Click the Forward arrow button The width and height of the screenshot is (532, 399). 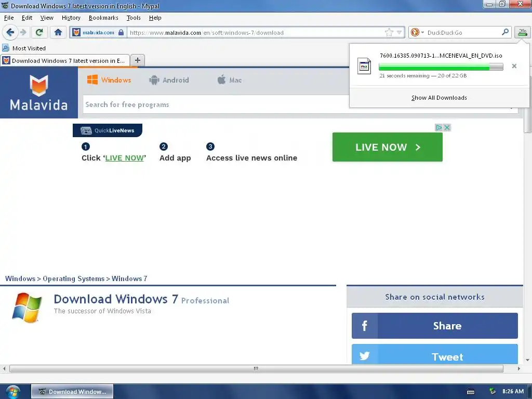tap(23, 33)
